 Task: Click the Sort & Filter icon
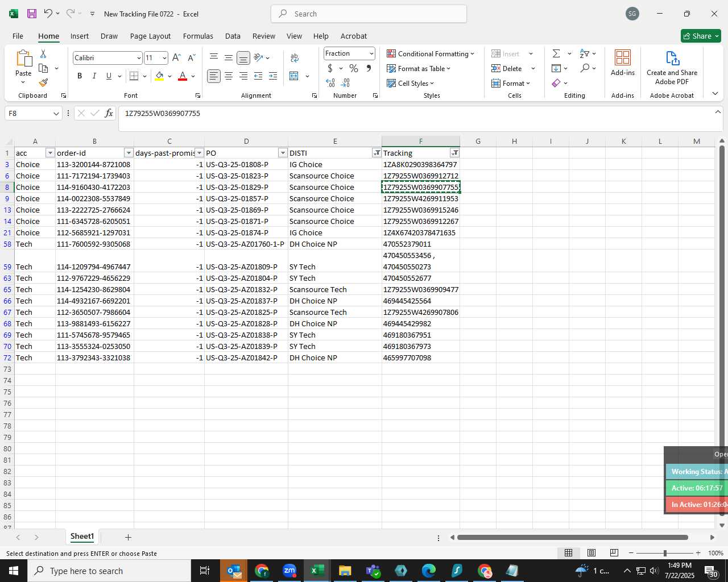[x=585, y=53]
